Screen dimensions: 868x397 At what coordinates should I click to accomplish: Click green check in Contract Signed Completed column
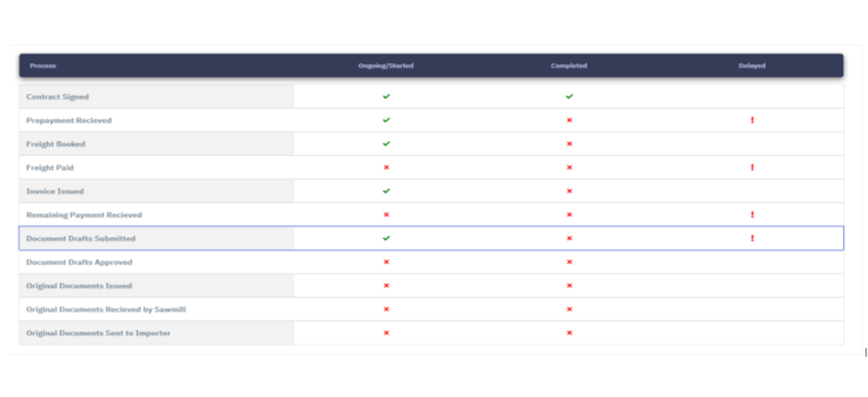(569, 97)
